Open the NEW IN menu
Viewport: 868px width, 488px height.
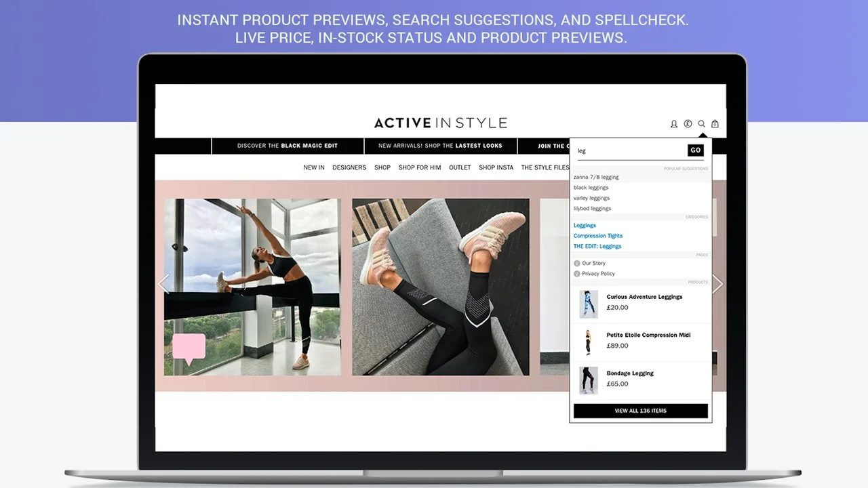point(314,167)
